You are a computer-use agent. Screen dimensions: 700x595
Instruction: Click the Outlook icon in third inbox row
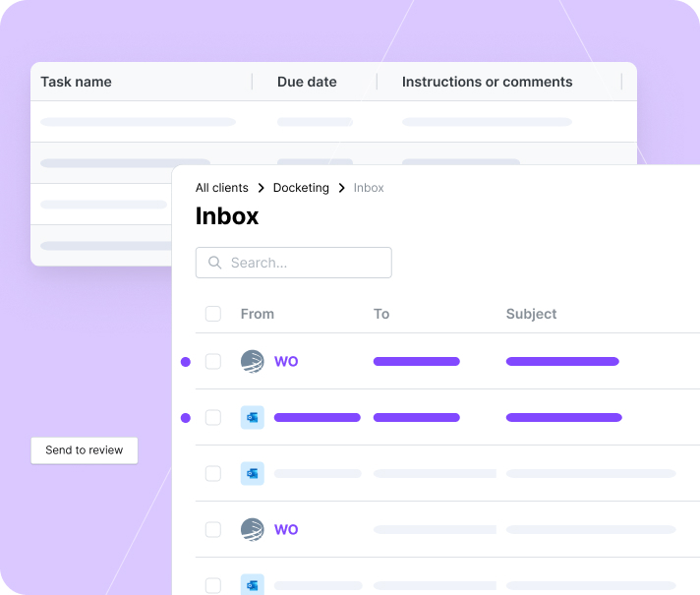pyautogui.click(x=253, y=473)
